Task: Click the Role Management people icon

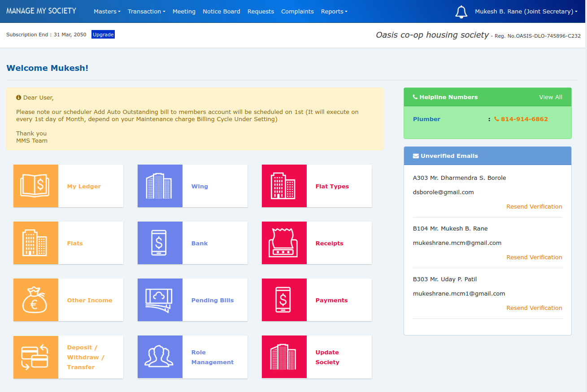Action: click(160, 357)
